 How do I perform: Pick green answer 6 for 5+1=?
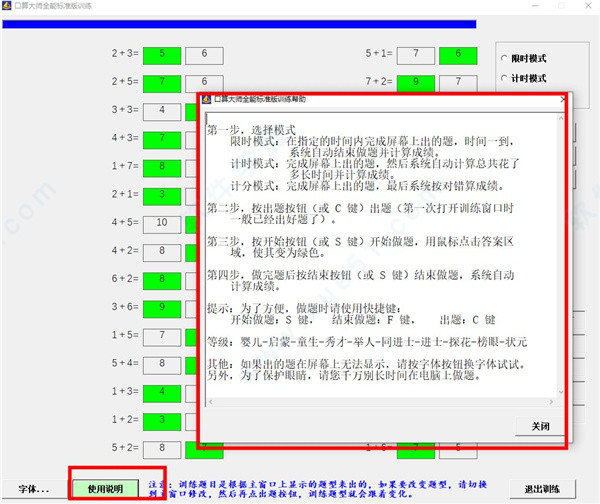tap(458, 55)
